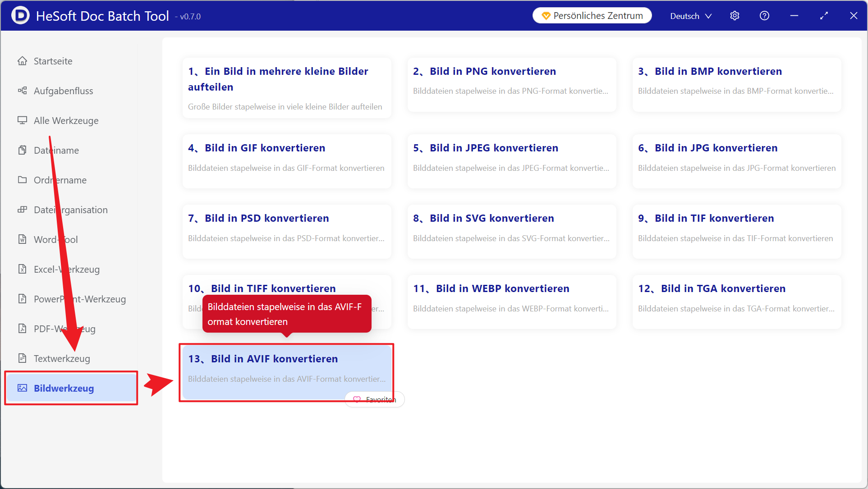This screenshot has height=489, width=868.
Task: Click the HeSoft Doc Batch Tool title
Action: 102,16
